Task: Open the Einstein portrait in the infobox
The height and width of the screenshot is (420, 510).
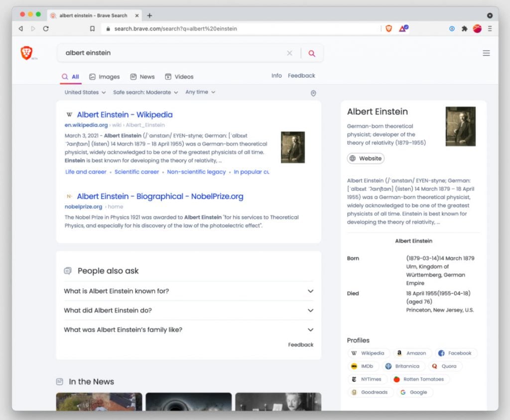Action: pos(461,126)
